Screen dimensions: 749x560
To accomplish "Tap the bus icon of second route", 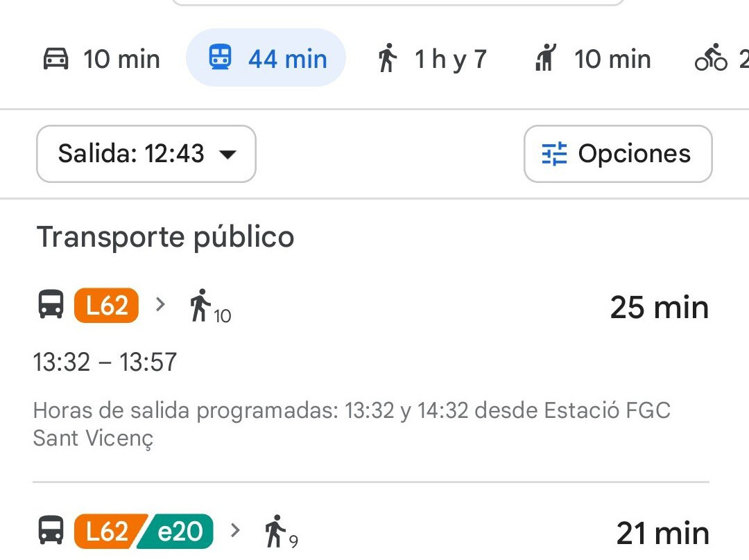I will click(51, 531).
